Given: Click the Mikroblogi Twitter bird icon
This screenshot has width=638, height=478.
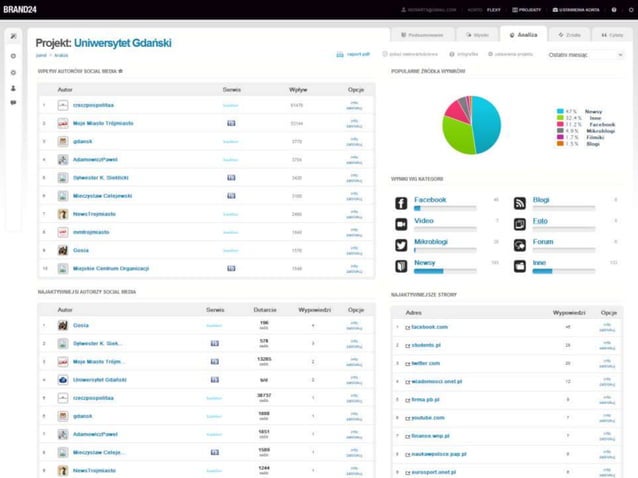Looking at the screenshot, I should tap(401, 245).
